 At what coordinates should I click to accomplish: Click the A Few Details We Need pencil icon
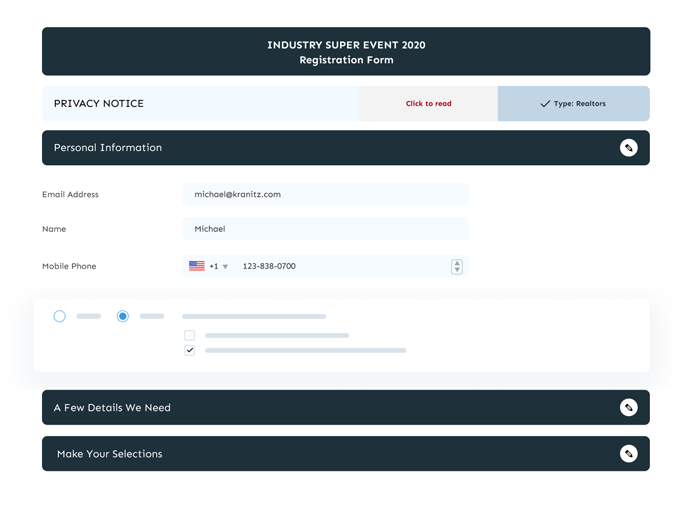pyautogui.click(x=628, y=407)
